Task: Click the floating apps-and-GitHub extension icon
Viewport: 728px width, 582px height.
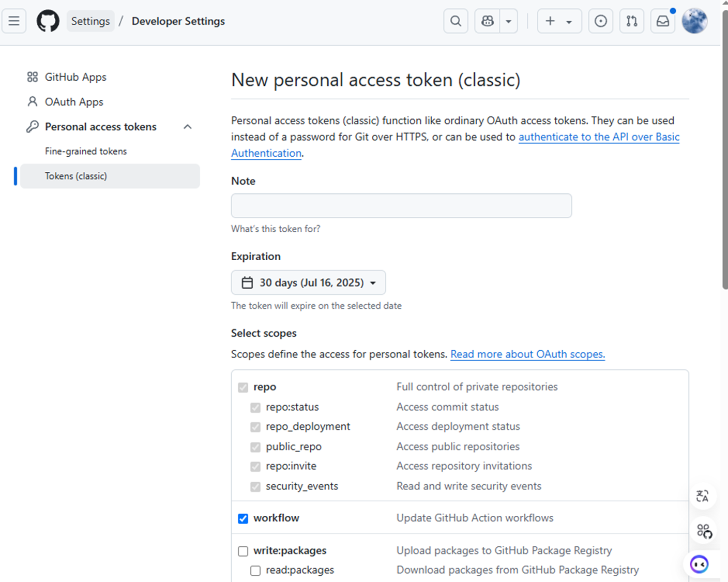Action: 704,531
